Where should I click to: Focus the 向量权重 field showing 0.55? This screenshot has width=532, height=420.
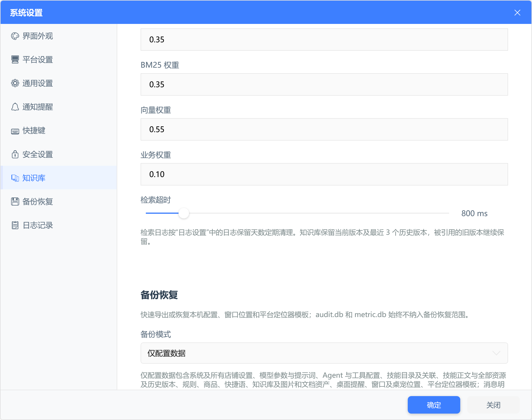(x=324, y=129)
